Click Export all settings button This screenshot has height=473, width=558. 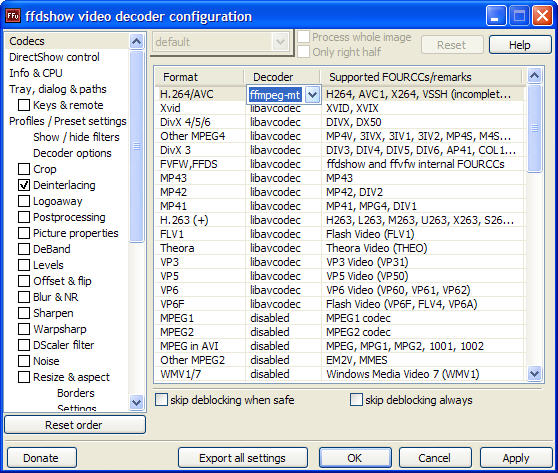pyautogui.click(x=243, y=458)
